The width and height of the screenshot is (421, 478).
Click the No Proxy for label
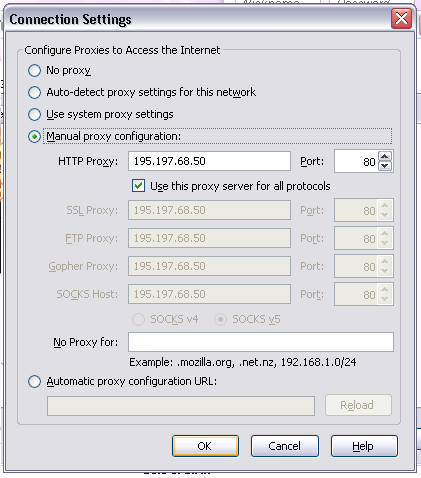point(86,342)
